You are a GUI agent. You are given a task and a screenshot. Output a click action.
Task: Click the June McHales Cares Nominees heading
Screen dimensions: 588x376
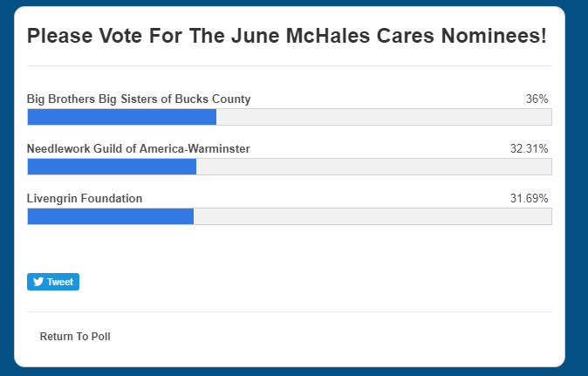pyautogui.click(x=287, y=37)
